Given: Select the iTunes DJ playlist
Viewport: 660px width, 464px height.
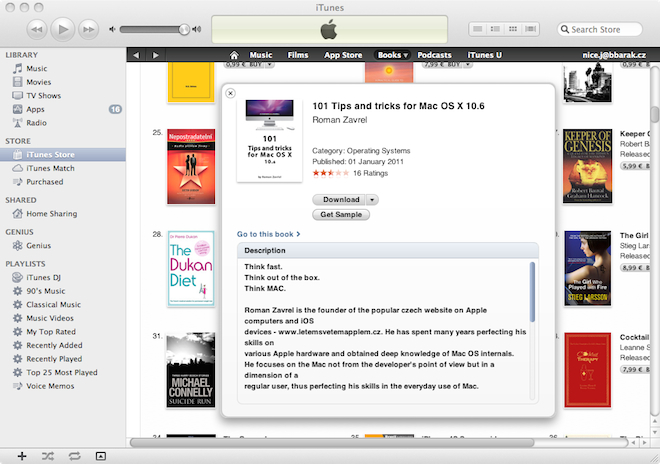Looking at the screenshot, I should [63, 277].
